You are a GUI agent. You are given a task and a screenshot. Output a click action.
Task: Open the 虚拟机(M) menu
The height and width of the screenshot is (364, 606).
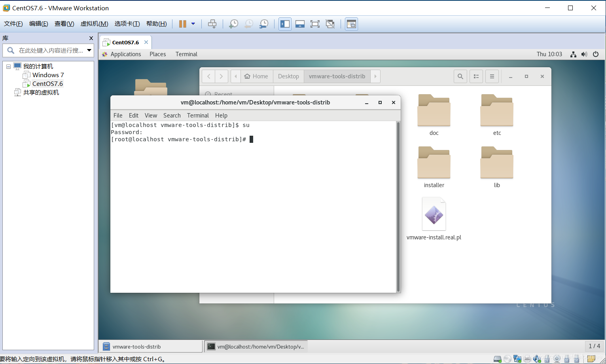tap(94, 24)
